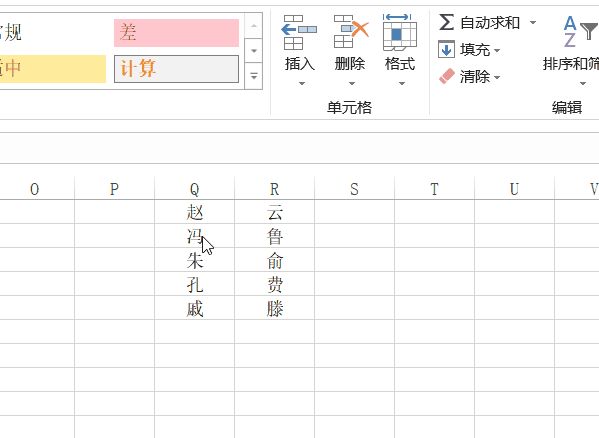Click the Clear eraser icon
The width and height of the screenshot is (599, 438).
pyautogui.click(x=447, y=76)
